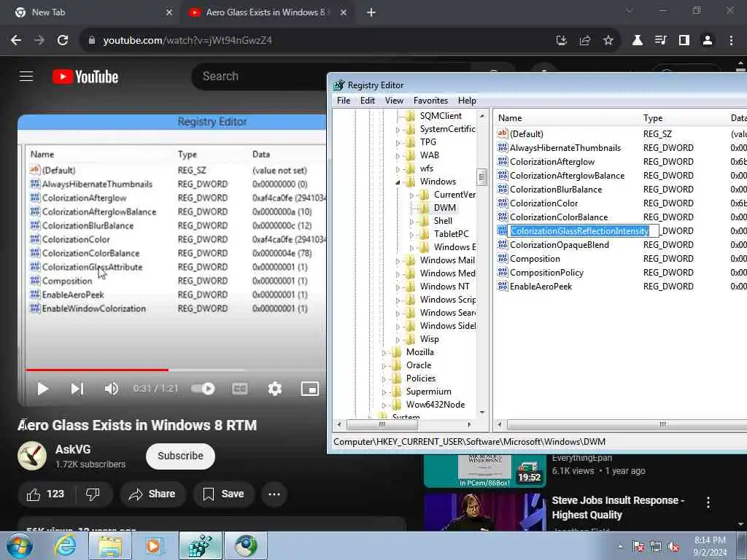
Task: Open the View menu in Registry Editor
Action: coord(394,101)
